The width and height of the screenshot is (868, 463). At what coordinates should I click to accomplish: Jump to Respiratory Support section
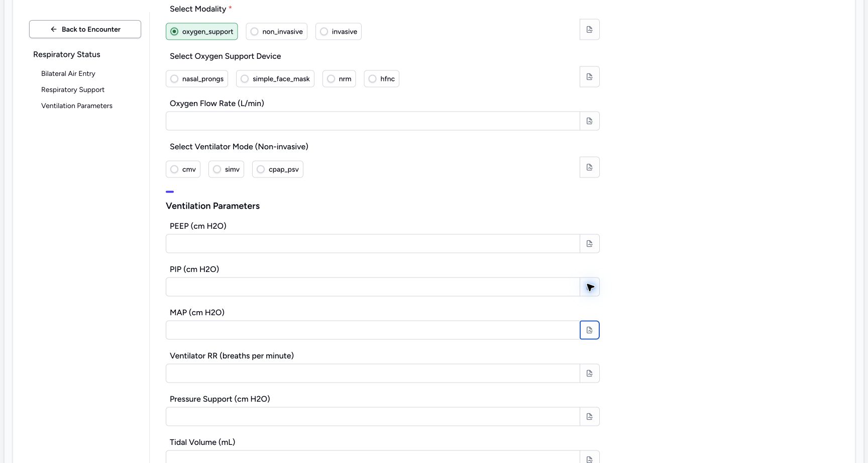coord(73,89)
